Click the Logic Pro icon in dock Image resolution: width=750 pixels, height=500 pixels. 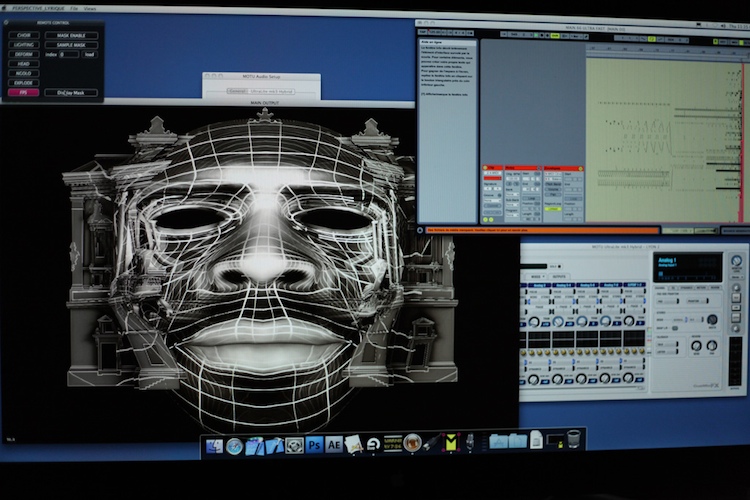coord(412,443)
